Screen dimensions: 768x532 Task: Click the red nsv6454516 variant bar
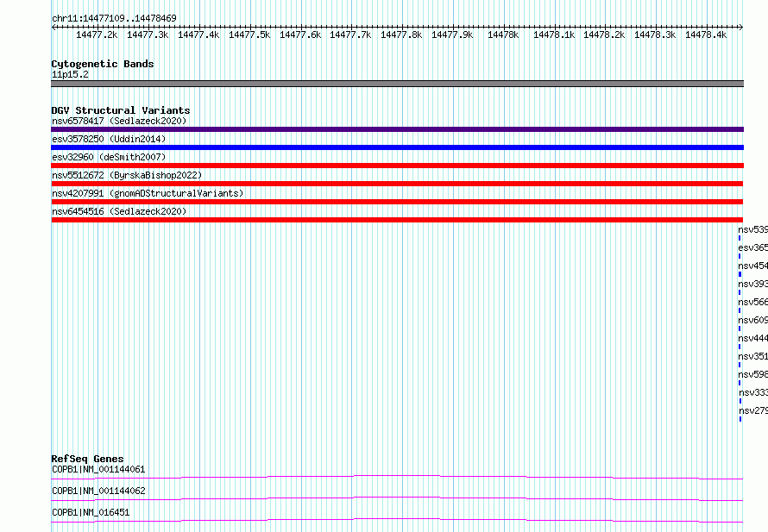pos(397,220)
